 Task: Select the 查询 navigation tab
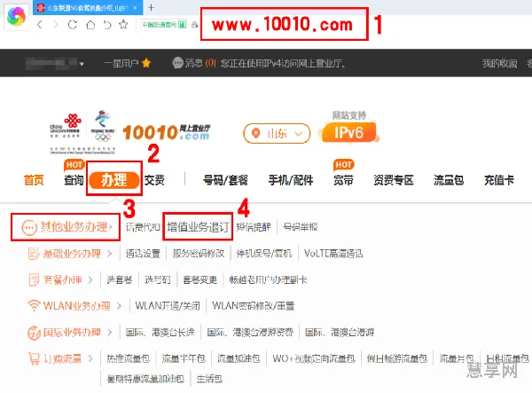coord(74,180)
